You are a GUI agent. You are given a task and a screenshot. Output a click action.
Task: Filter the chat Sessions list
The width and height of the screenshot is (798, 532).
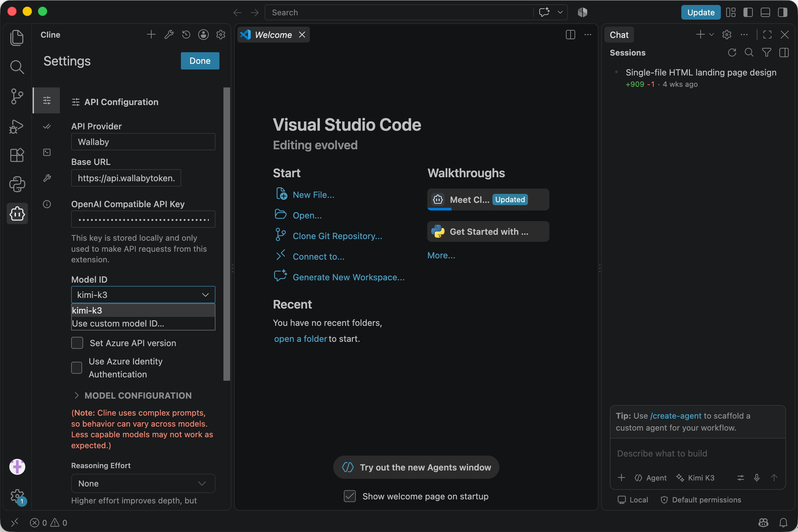tap(766, 53)
